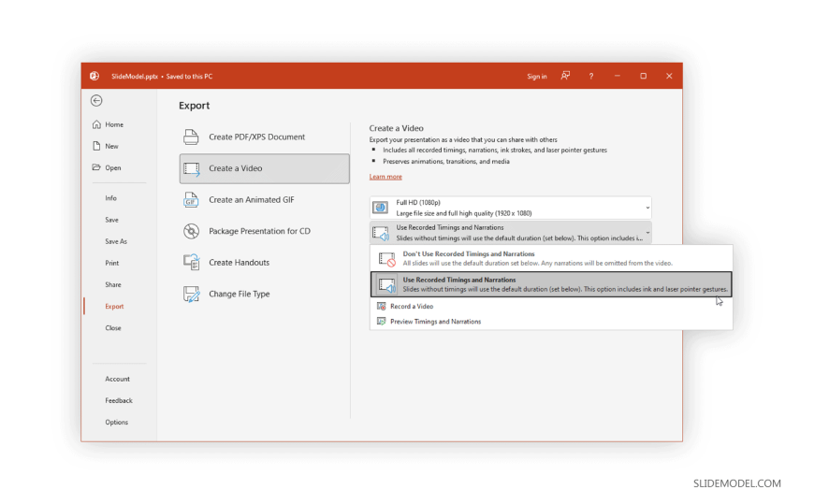Screen dimensions: 814x504
Task: Click the SlideModel.pptx file title
Action: 135,77
